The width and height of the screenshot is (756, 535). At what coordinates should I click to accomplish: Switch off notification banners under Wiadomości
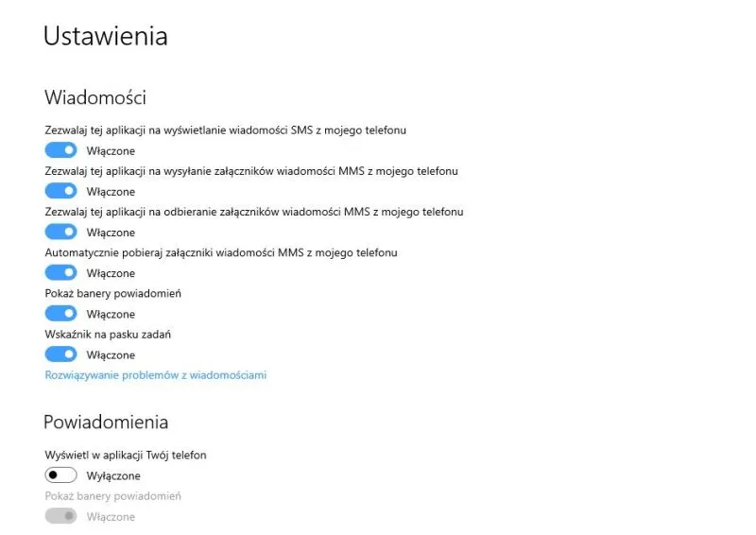(x=60, y=314)
